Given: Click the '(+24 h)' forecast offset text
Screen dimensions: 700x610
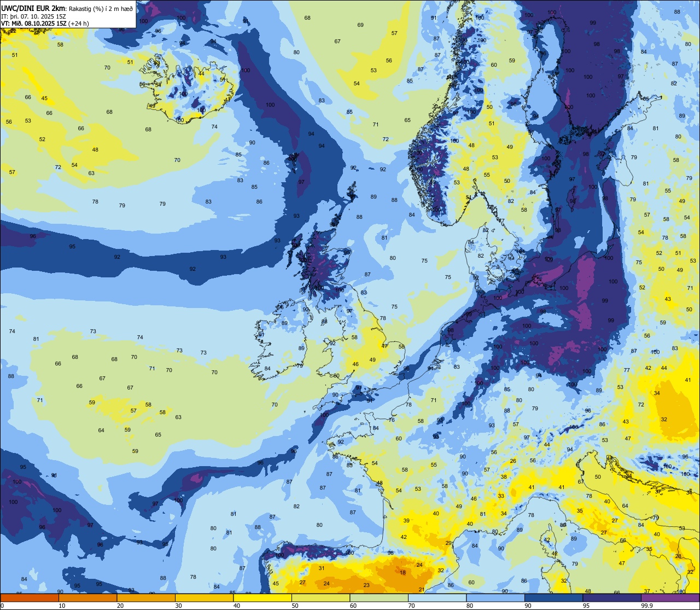Looking at the screenshot, I should coord(79,24).
